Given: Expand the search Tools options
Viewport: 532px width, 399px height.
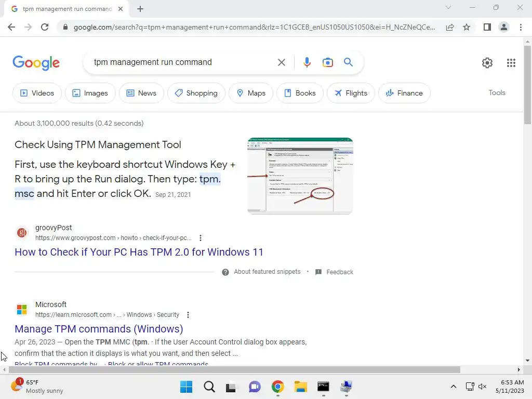Looking at the screenshot, I should pos(497,92).
